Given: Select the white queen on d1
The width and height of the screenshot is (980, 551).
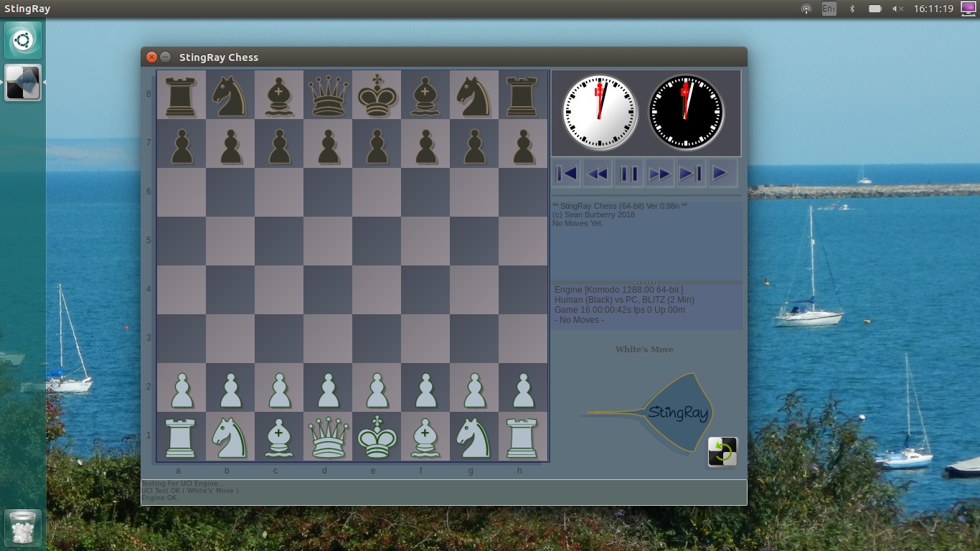Looking at the screenshot, I should (x=328, y=436).
